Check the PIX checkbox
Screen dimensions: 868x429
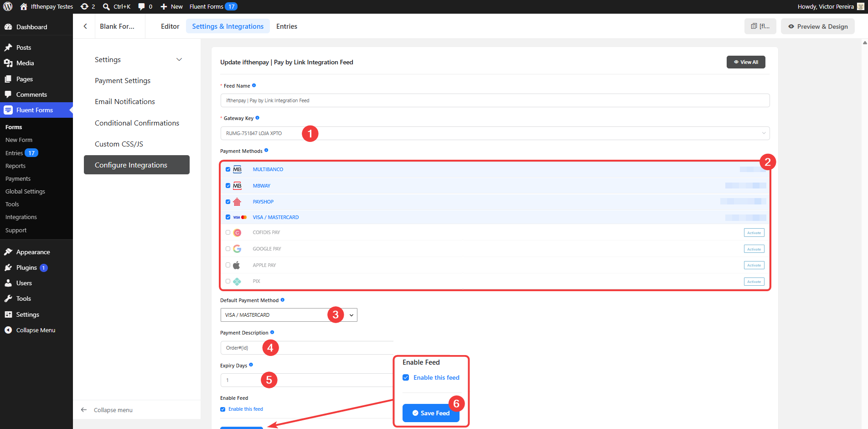228,281
